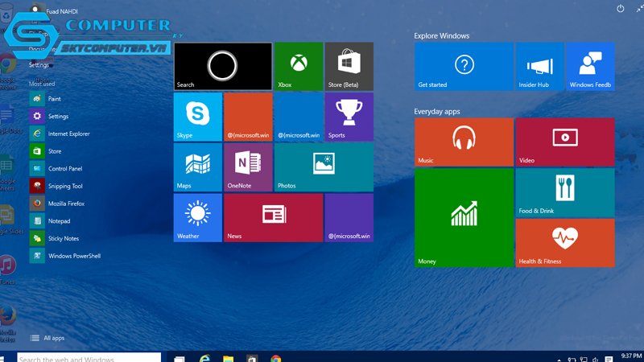Open the purple @{microsoft.win tile
The height and width of the screenshot is (362, 644).
349,217
